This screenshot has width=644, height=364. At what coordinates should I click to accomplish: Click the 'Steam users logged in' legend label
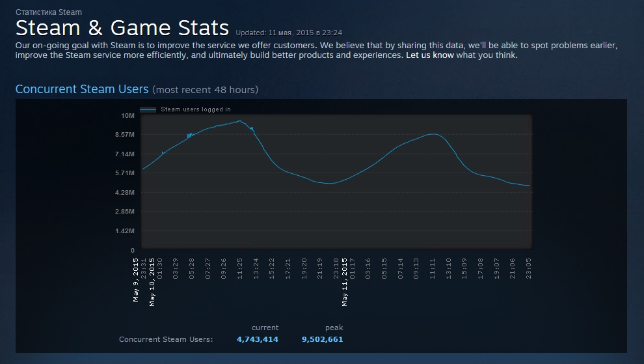(x=196, y=109)
